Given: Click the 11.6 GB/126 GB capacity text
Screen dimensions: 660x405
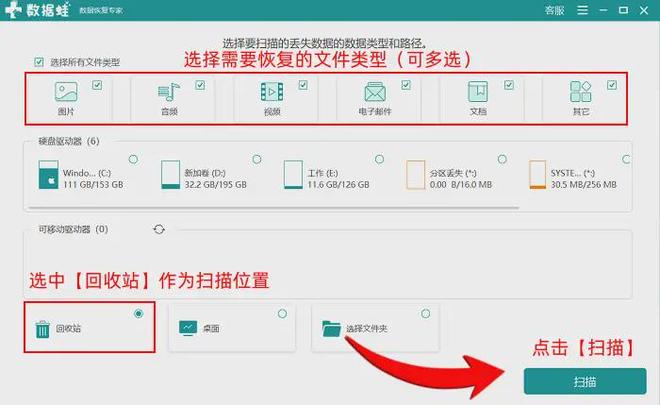Looking at the screenshot, I should (x=338, y=185).
